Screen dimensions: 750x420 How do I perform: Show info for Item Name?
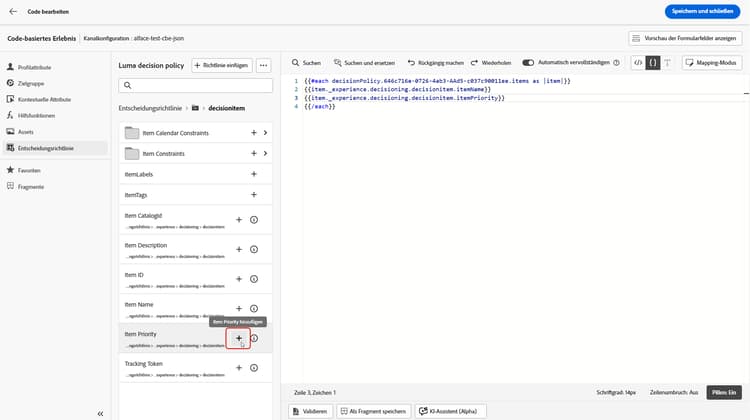(x=254, y=309)
